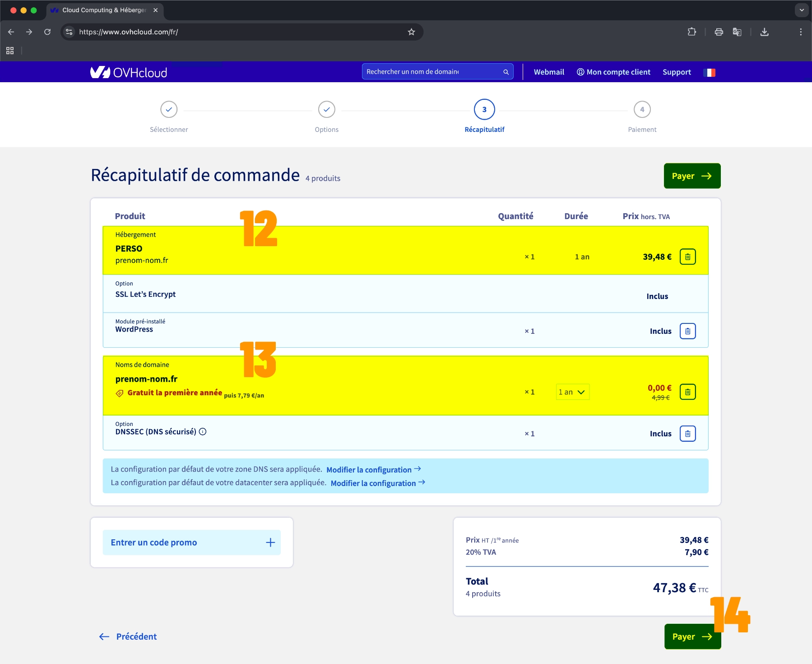The width and height of the screenshot is (812, 664).
Task: Remove prenom-nom.fr domain with trash icon
Action: (687, 392)
